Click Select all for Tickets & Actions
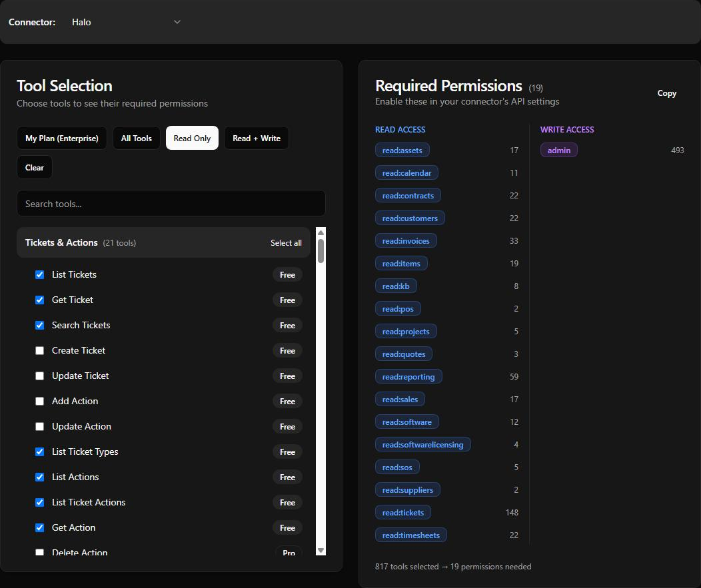The width and height of the screenshot is (701, 588). (x=286, y=242)
